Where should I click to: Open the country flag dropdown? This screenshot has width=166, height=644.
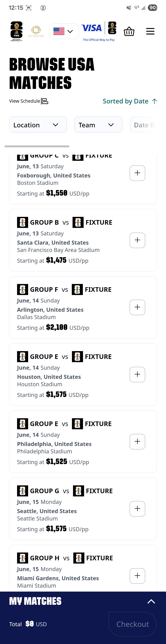(64, 31)
